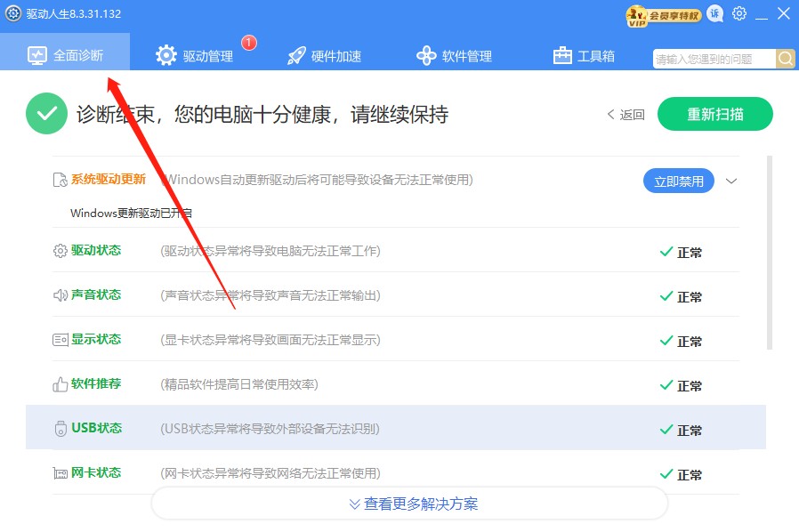Click the green 重新扫描 button

coord(715,114)
